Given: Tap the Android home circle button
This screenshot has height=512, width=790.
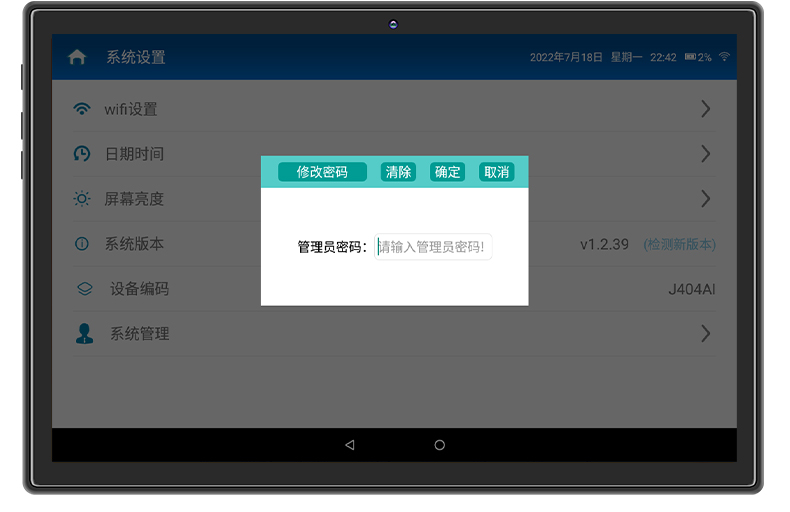Looking at the screenshot, I should [x=439, y=445].
